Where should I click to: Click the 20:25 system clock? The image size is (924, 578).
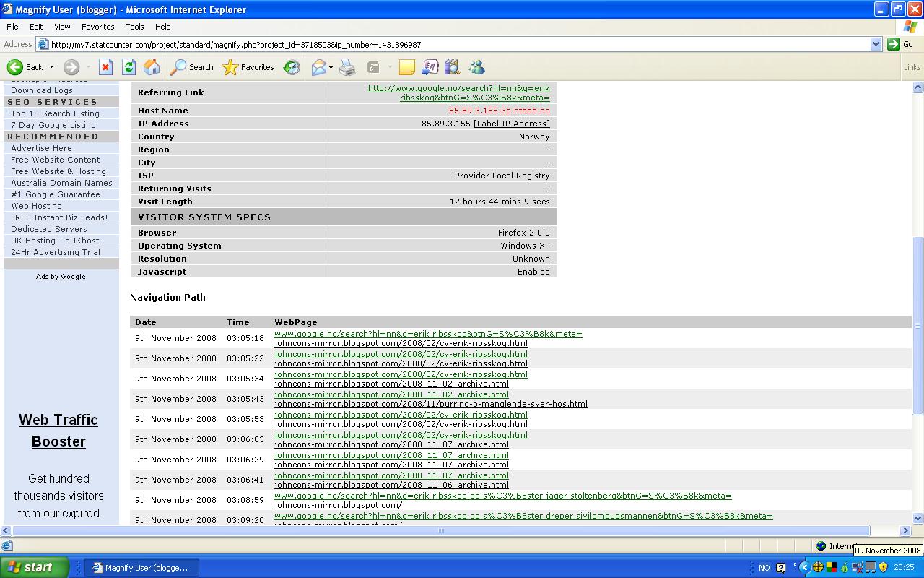pos(904,568)
